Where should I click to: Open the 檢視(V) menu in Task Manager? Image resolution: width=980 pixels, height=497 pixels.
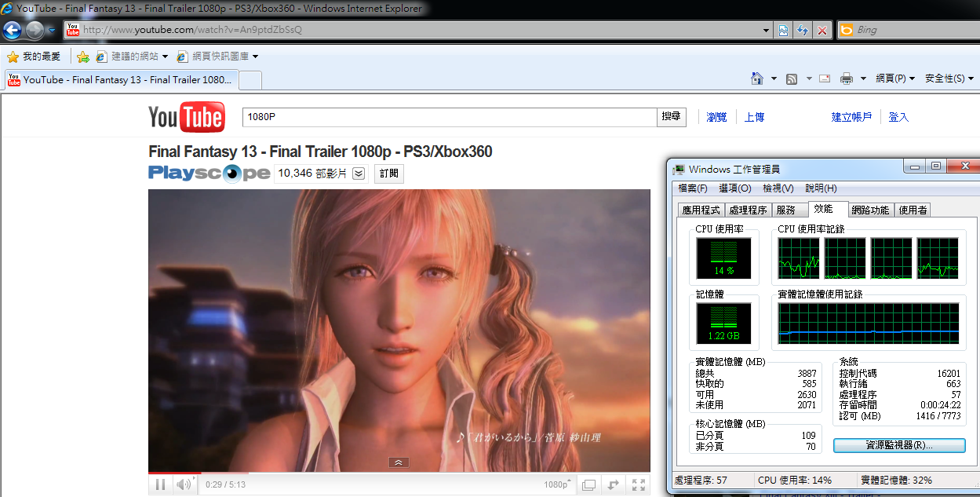778,188
